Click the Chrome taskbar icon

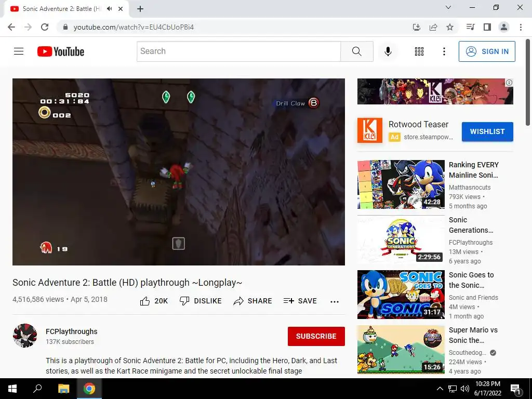point(89,389)
